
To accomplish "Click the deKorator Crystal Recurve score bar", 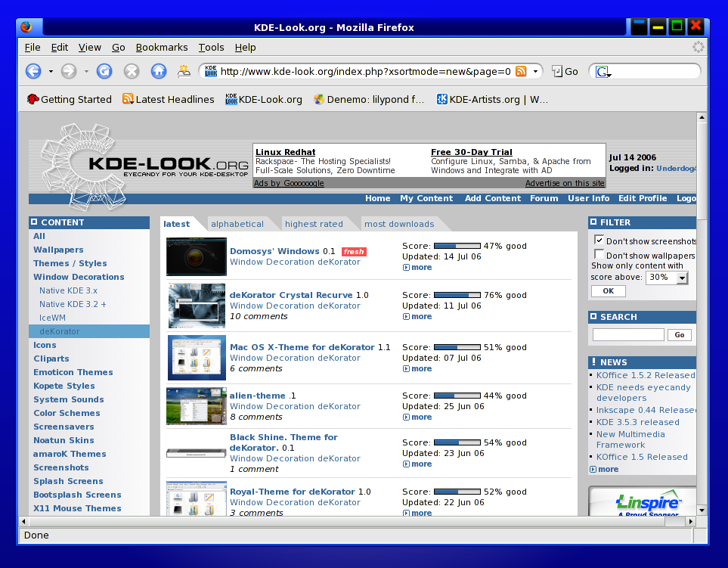I will (457, 295).
